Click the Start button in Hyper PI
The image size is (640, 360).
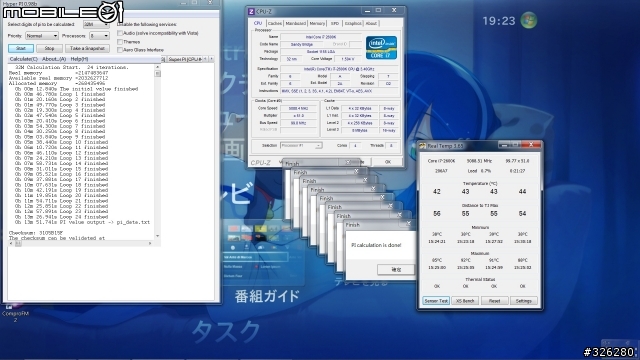21,48
